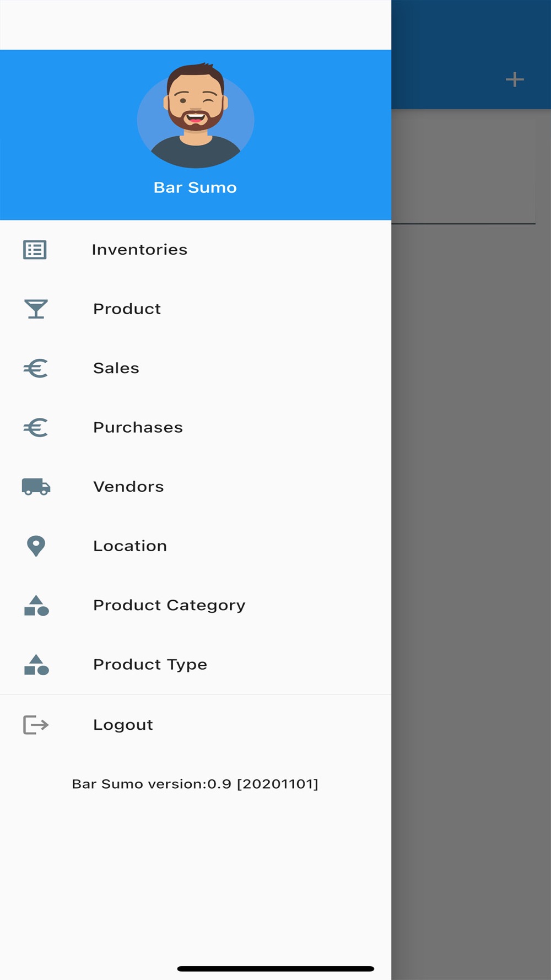Open the Inventories menu item
The width and height of the screenshot is (551, 980).
(x=139, y=250)
